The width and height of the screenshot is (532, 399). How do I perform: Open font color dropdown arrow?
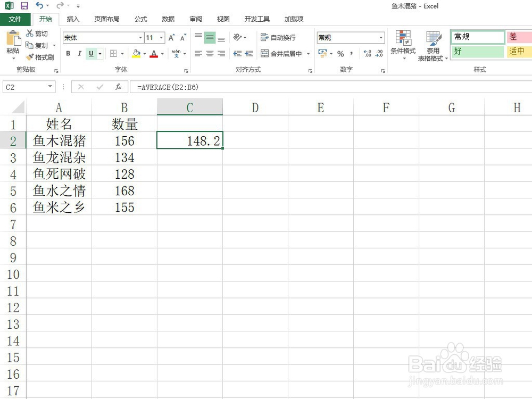(162, 54)
